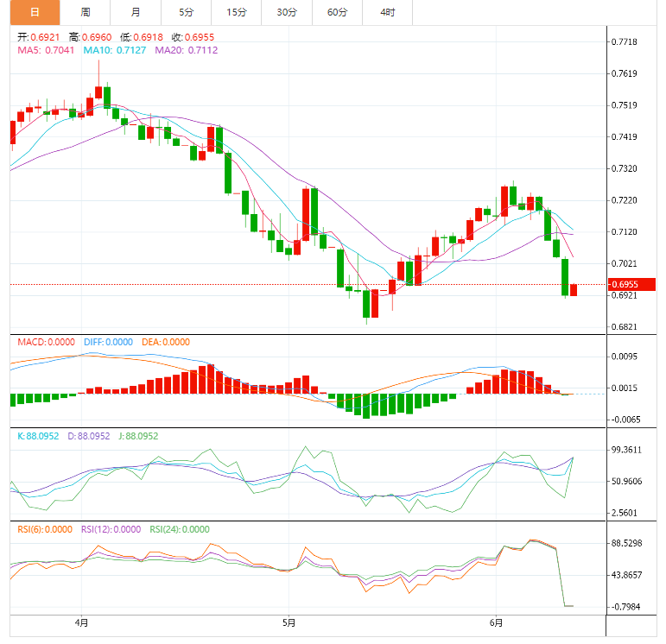Screen dimensions: 666x644
Task: Click the MA20: 0.7112 indicator label
Action: coord(187,50)
